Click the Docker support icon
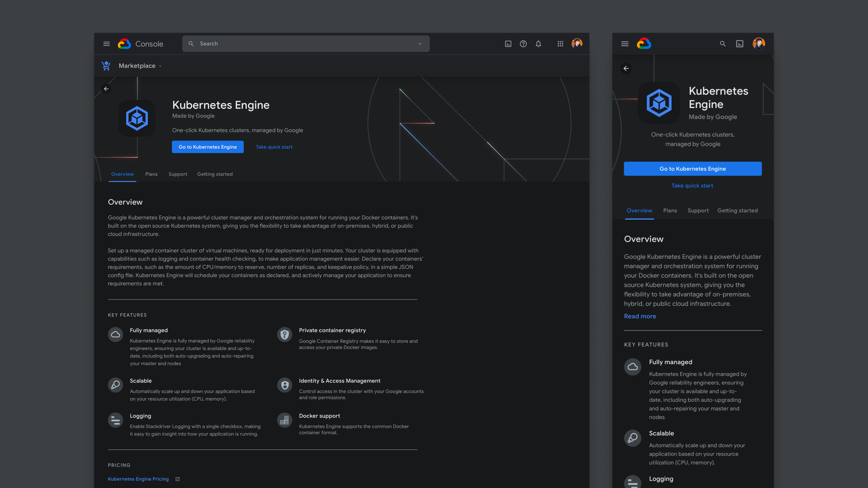Image resolution: width=868 pixels, height=488 pixels. (285, 420)
